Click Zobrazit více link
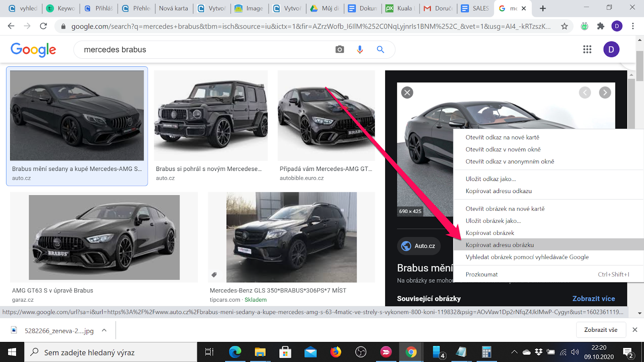 tap(594, 298)
